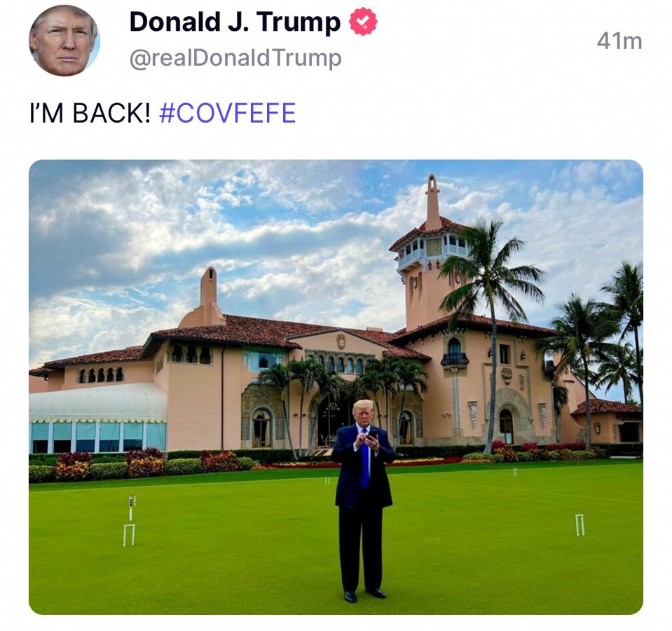Click the croquet hoop on right lawn
The height and width of the screenshot is (631, 672).
tap(580, 525)
